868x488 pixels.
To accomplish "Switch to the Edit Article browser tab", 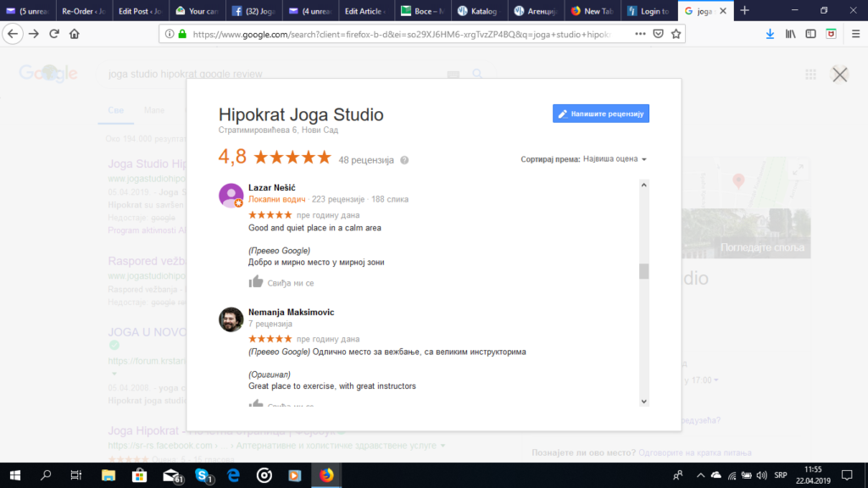I will (x=366, y=10).
